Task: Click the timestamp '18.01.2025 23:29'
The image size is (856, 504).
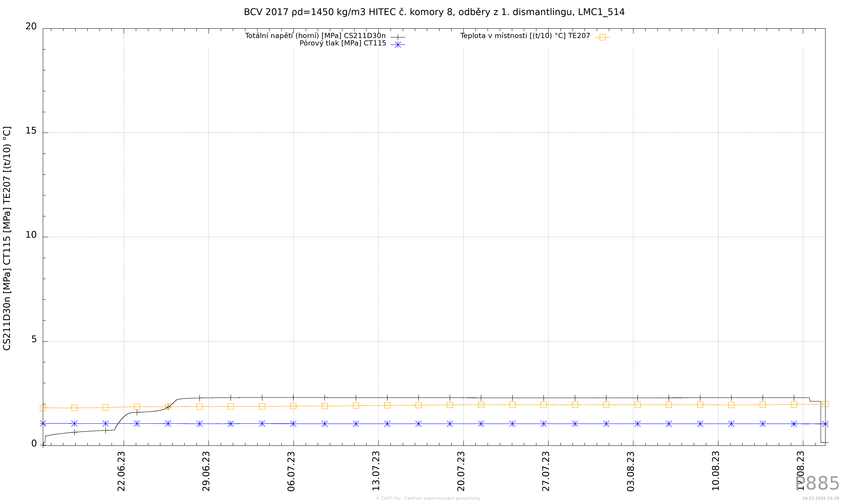Action: pos(821,498)
